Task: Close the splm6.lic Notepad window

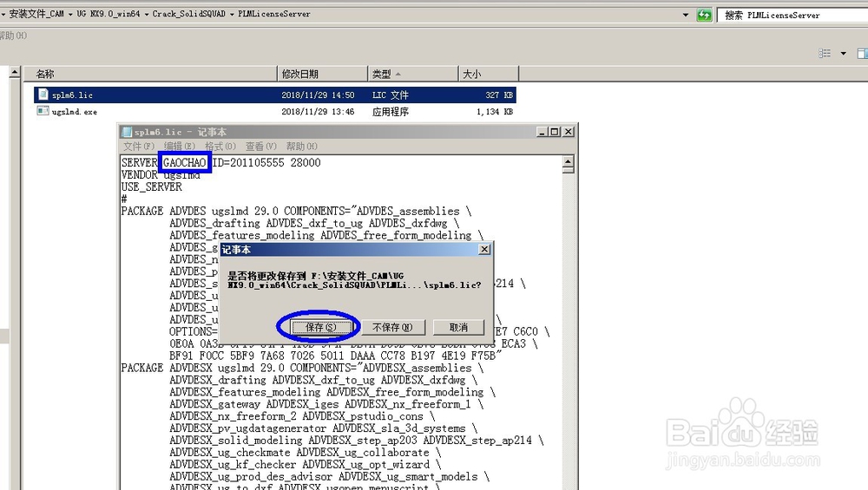Action: (x=568, y=132)
